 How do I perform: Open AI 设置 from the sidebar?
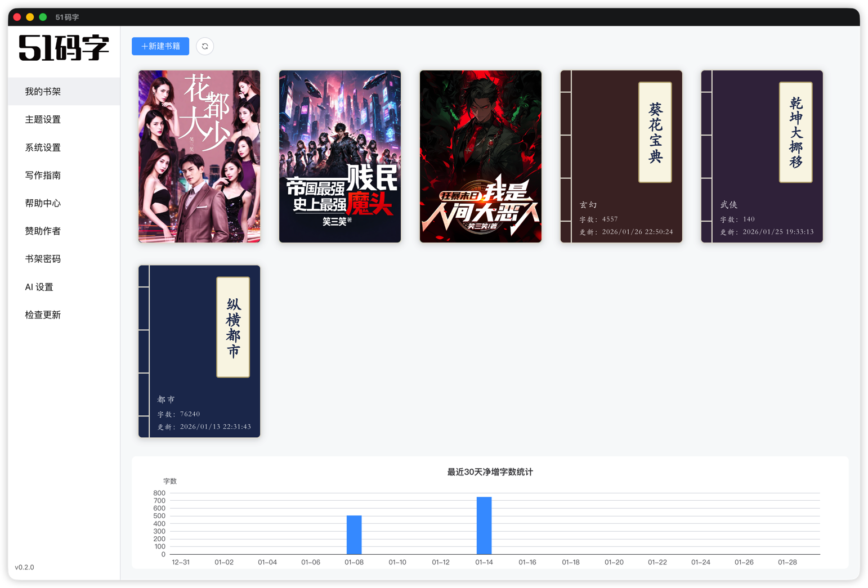click(38, 286)
